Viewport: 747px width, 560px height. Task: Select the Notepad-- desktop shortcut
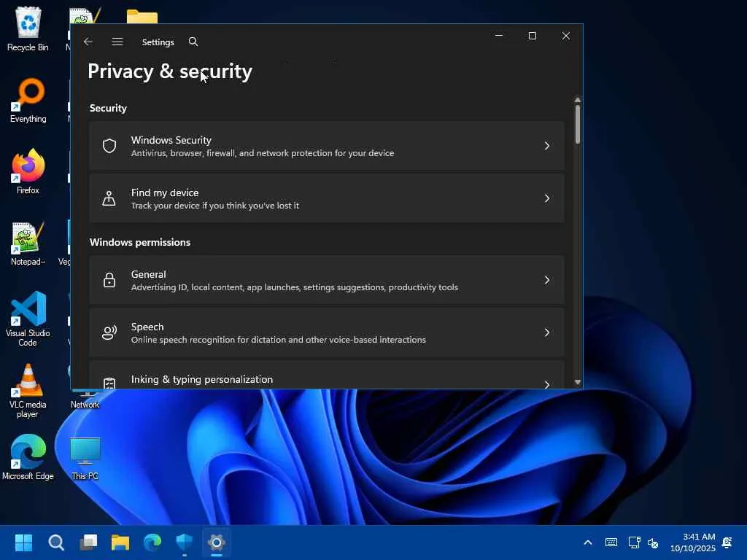(x=28, y=244)
